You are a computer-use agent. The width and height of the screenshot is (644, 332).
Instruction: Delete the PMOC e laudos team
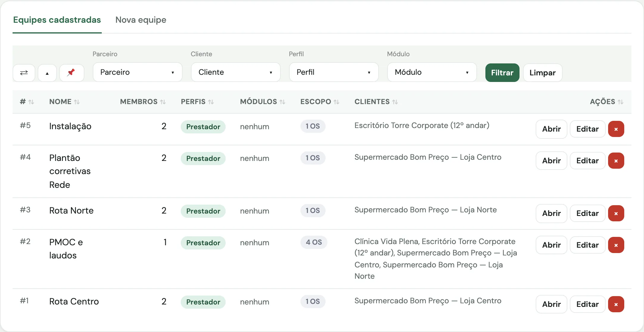(x=616, y=245)
